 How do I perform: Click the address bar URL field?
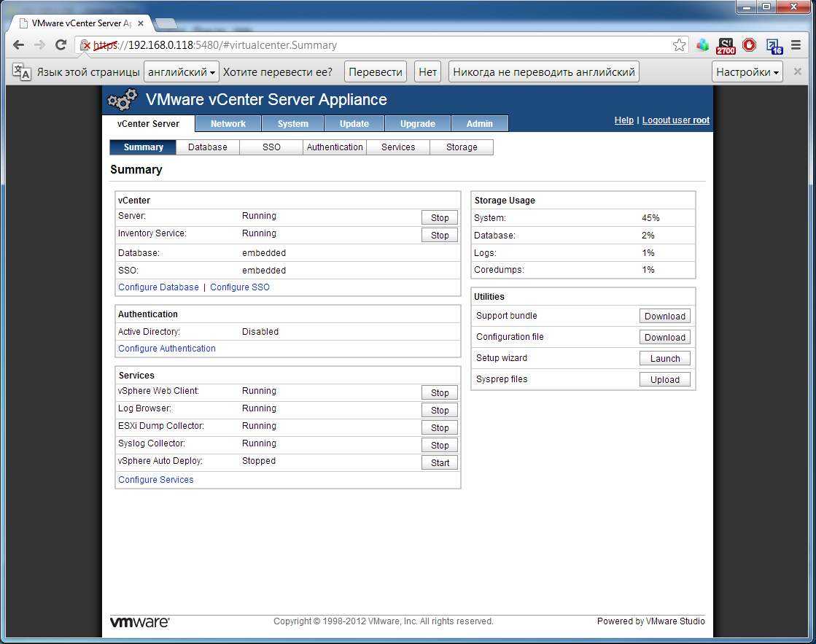[x=380, y=45]
